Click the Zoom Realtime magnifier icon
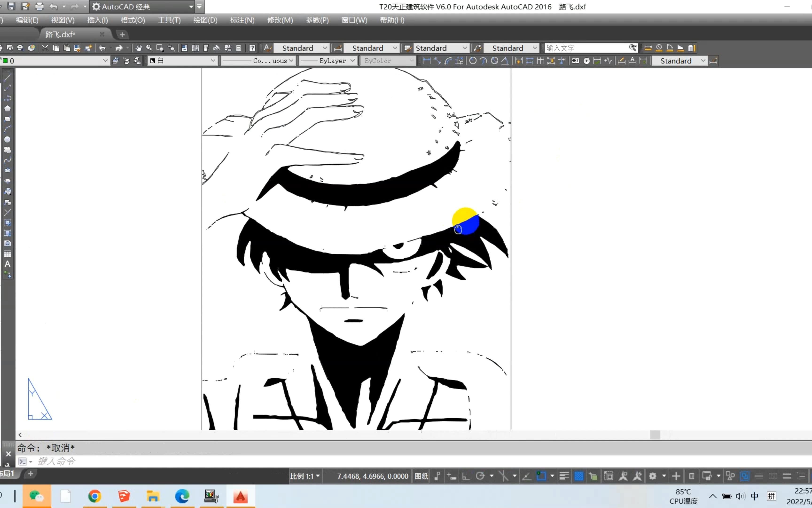Screen dimensions: 812x508 (149, 48)
